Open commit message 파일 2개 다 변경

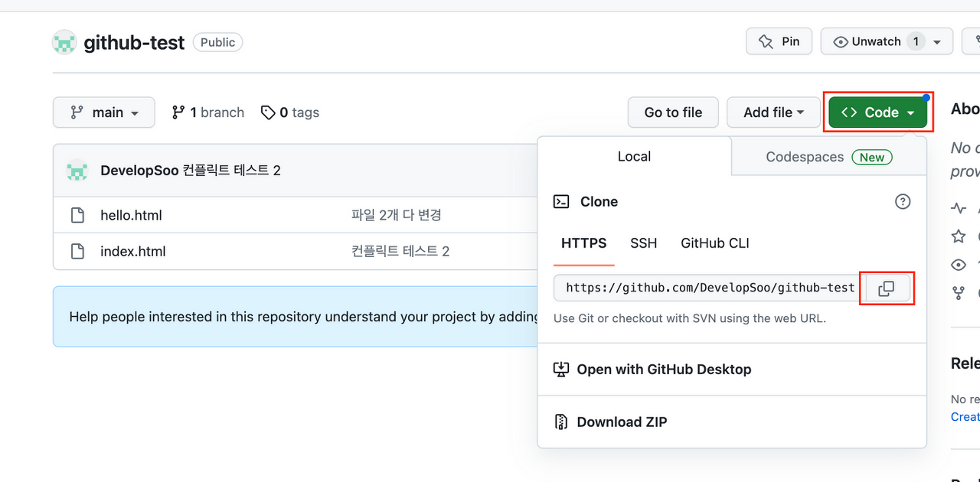point(396,215)
